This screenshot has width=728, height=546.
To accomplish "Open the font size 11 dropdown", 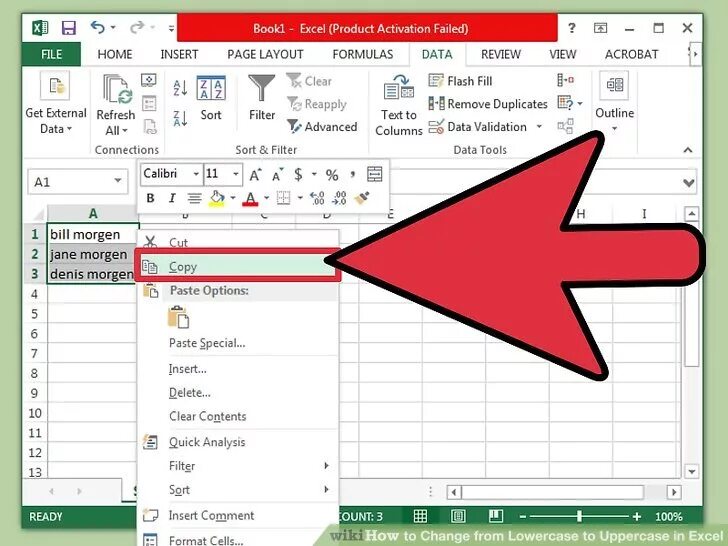I will (236, 174).
